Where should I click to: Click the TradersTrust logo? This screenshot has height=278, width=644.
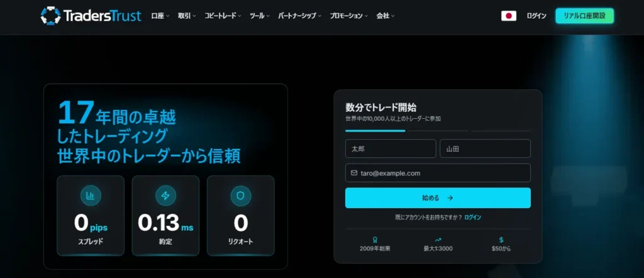pos(91,16)
